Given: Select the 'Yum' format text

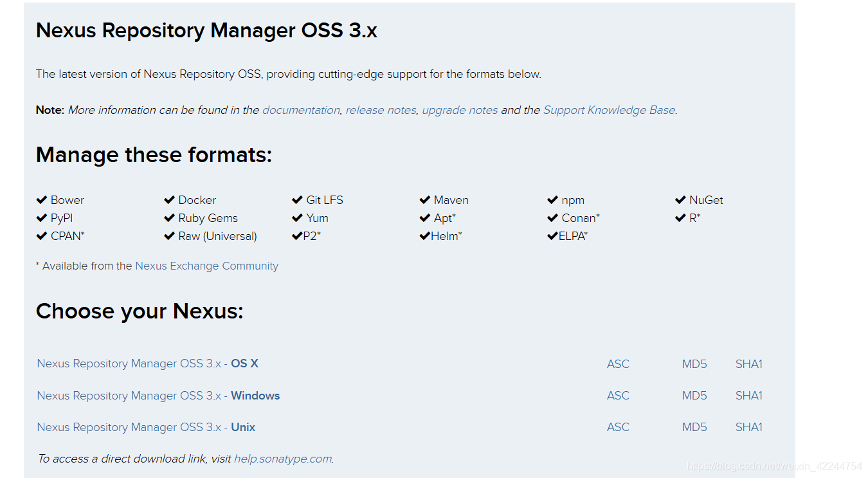Looking at the screenshot, I should tap(318, 218).
